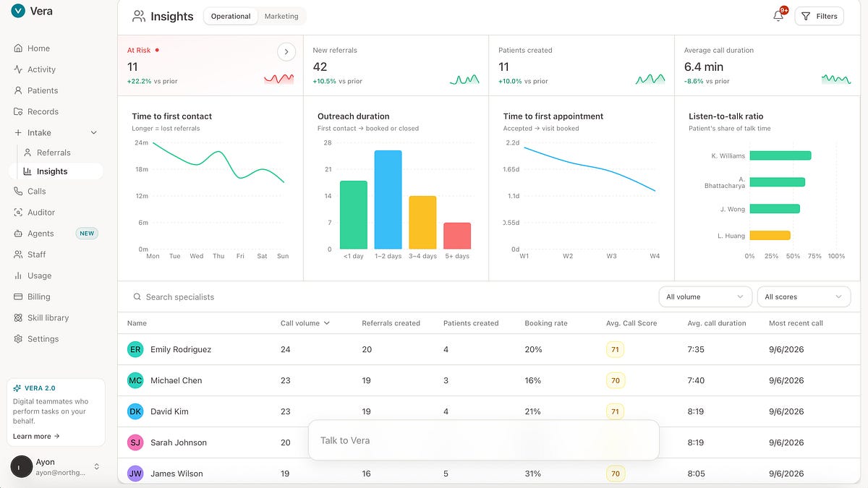Open the Settings gear icon
Image resolution: width=868 pixels, height=488 pixels.
pos(18,338)
